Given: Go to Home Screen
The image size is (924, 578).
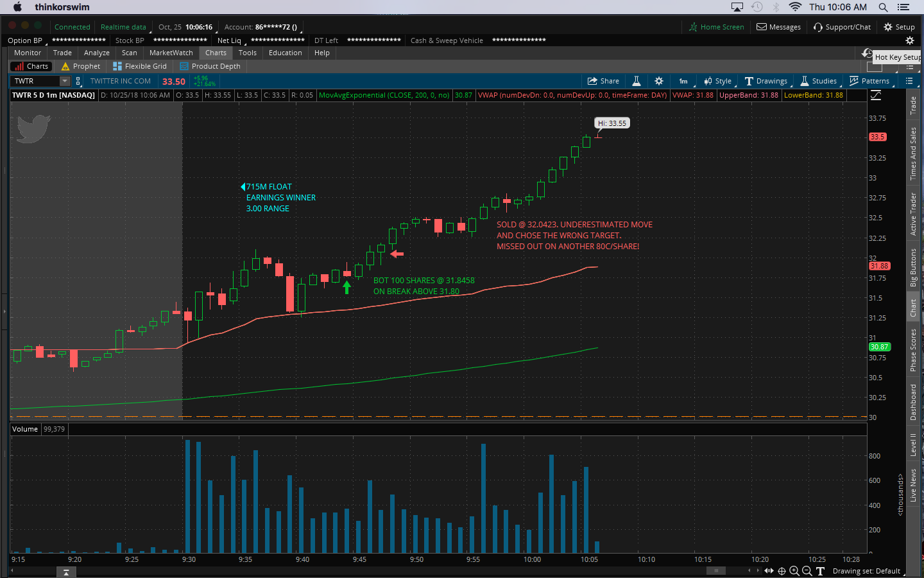Looking at the screenshot, I should pyautogui.click(x=717, y=27).
